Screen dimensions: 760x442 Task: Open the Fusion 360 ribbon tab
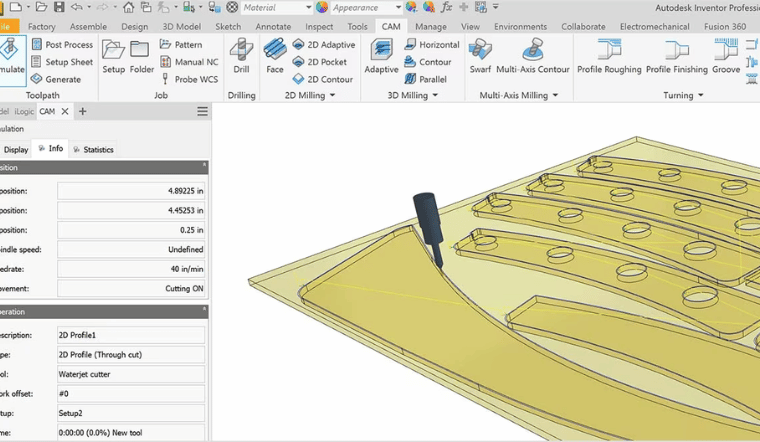(x=725, y=27)
